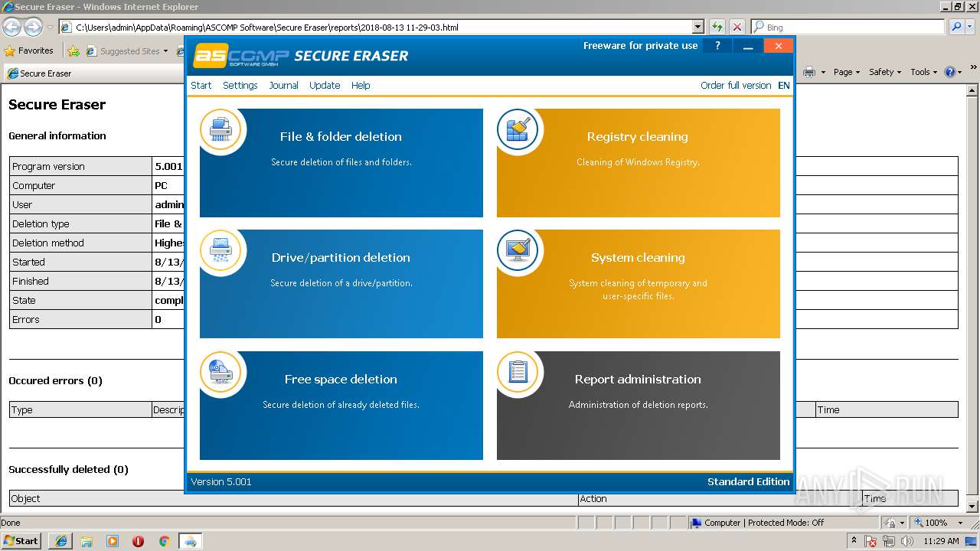
Task: Open the media player taskbar icon
Action: click(113, 541)
